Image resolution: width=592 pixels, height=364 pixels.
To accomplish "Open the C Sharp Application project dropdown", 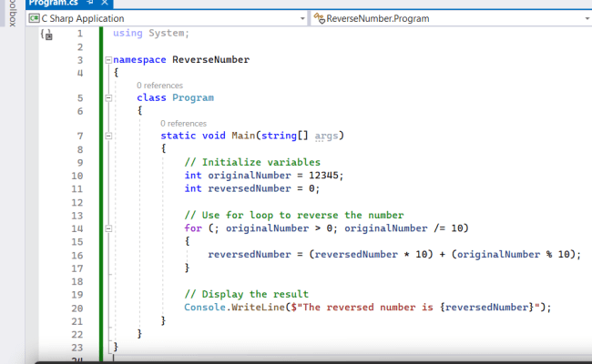I will tap(302, 18).
